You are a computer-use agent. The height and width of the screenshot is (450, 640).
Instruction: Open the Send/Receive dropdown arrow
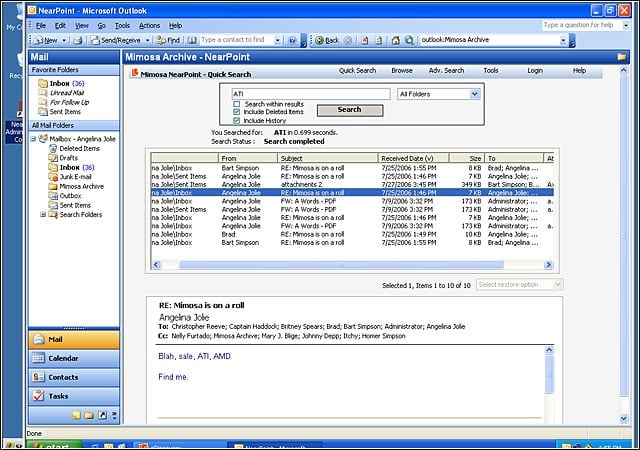(147, 40)
